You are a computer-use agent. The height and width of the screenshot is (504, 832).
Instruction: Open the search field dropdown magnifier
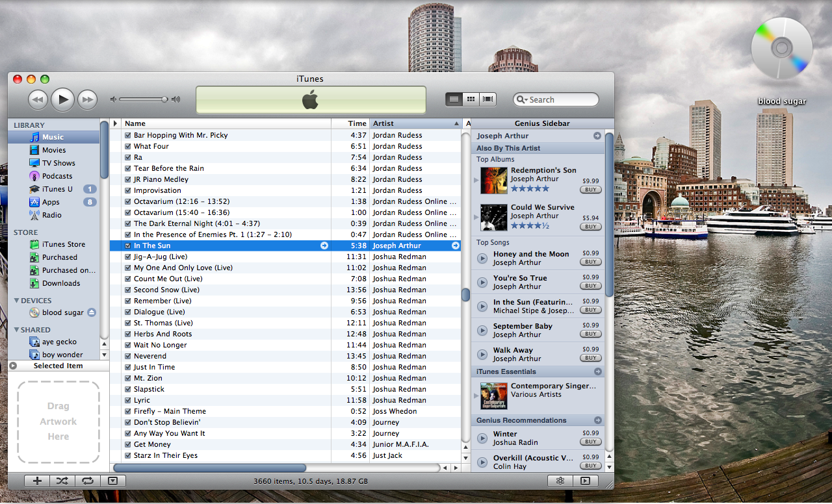tap(522, 99)
